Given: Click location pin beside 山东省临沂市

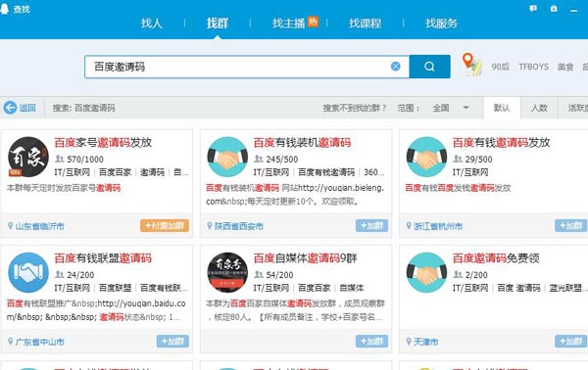Looking at the screenshot, I should (11, 225).
